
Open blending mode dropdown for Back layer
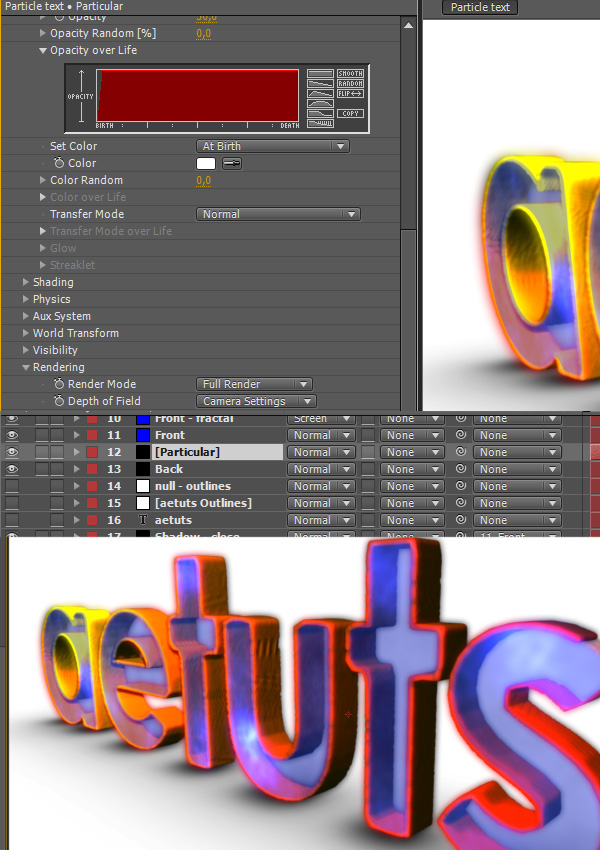[321, 469]
